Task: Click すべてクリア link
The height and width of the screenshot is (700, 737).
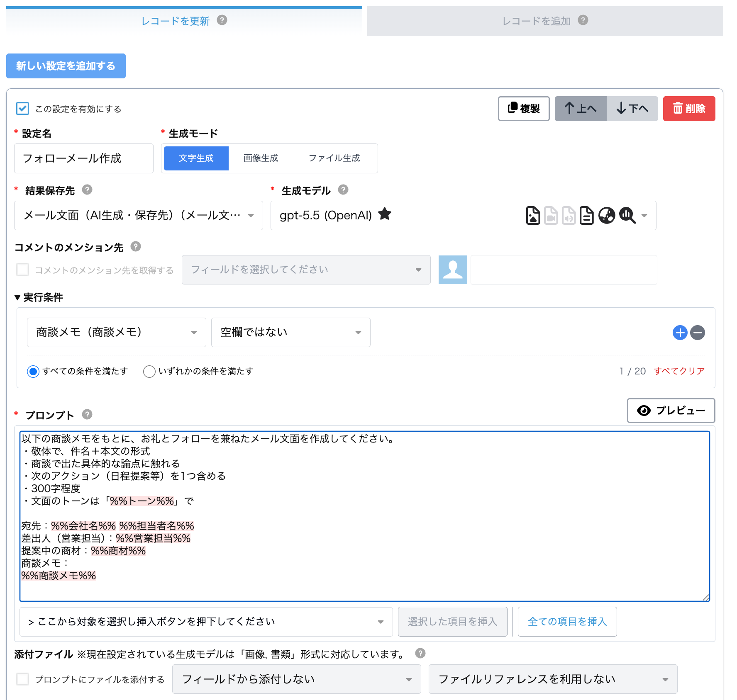Action: pos(679,371)
